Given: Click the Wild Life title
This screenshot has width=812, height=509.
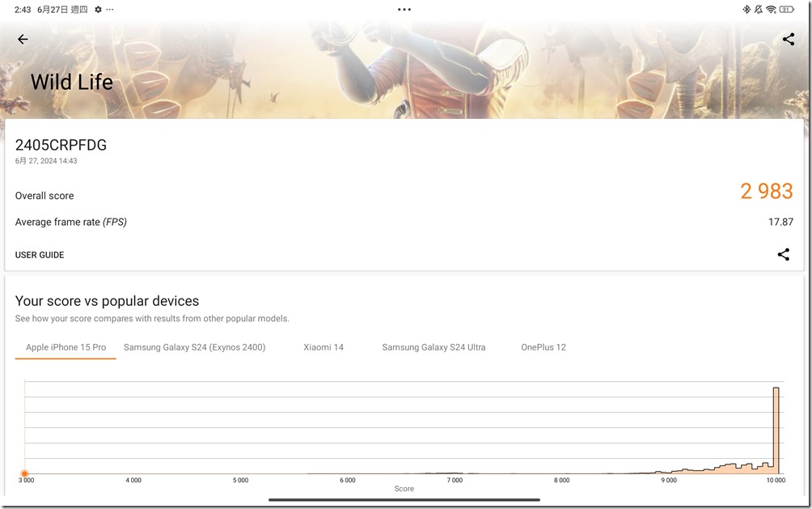Looking at the screenshot, I should click(71, 82).
